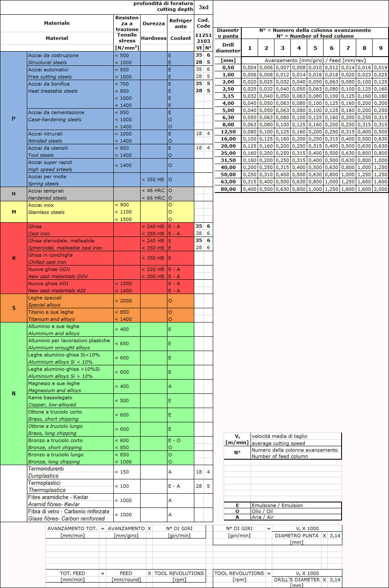The width and height of the screenshot is (389, 588).
Task: Select the 'AVANZAMENTO TOT.' formula cell
Action: tap(73, 529)
